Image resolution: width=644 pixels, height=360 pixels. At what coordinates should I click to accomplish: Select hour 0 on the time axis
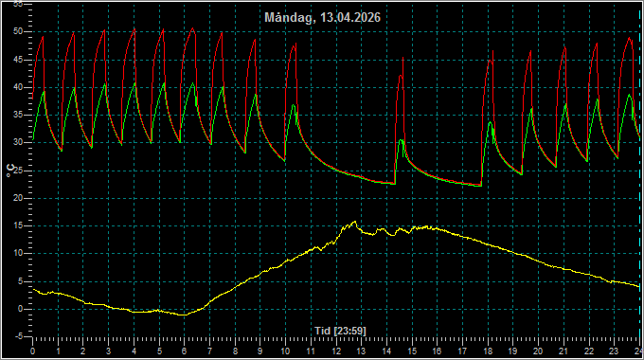point(33,351)
